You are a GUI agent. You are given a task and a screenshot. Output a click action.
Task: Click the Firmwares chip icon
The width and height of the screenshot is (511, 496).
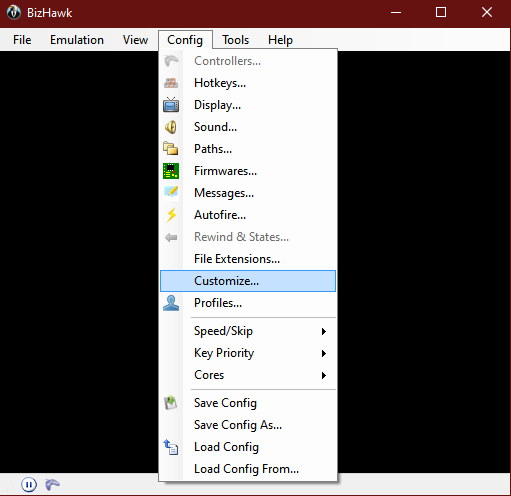tap(171, 171)
